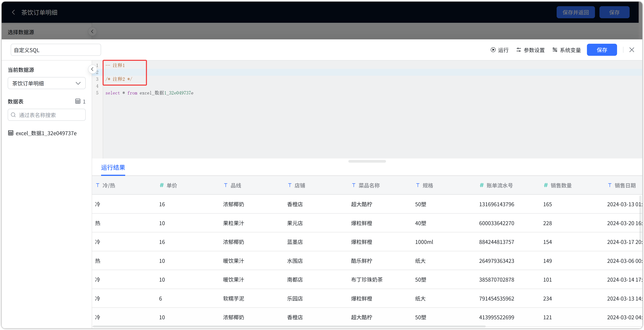Click cell 果元店
The width and height of the screenshot is (644, 330).
295,223
